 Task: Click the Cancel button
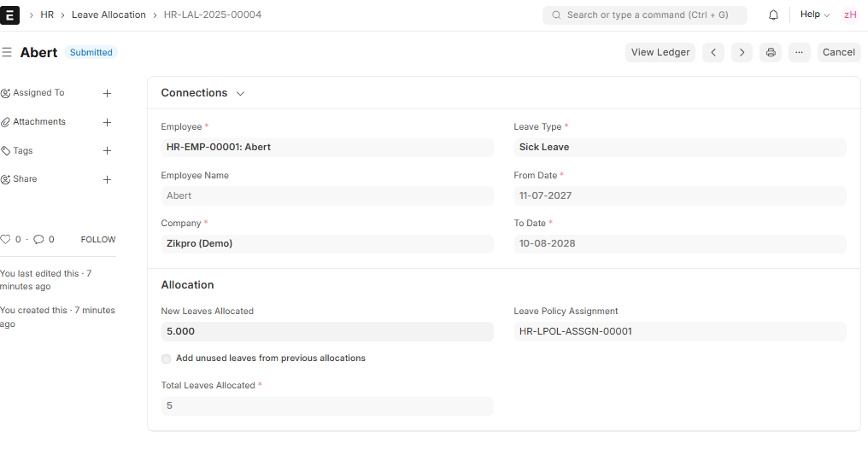coord(839,53)
